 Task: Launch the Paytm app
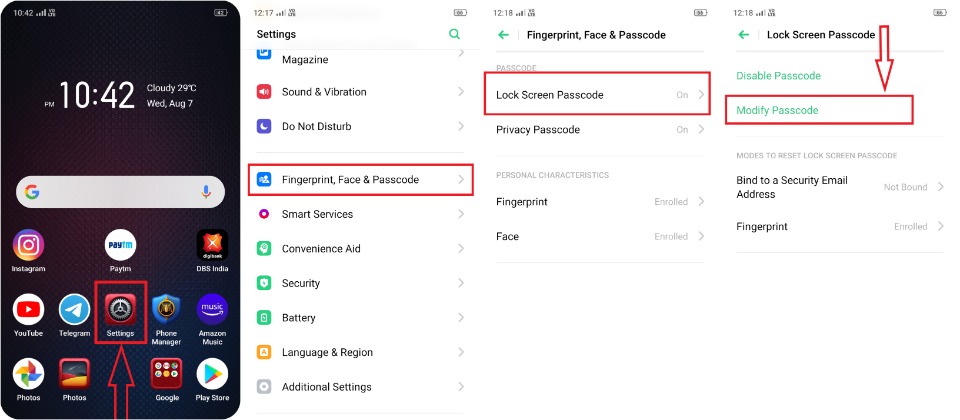click(121, 245)
